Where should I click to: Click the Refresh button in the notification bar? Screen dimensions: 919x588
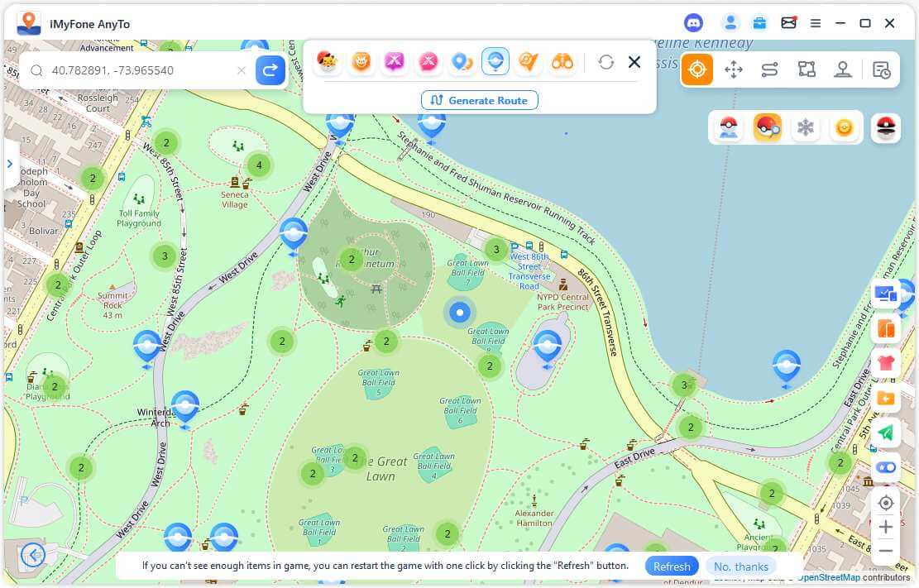point(672,566)
